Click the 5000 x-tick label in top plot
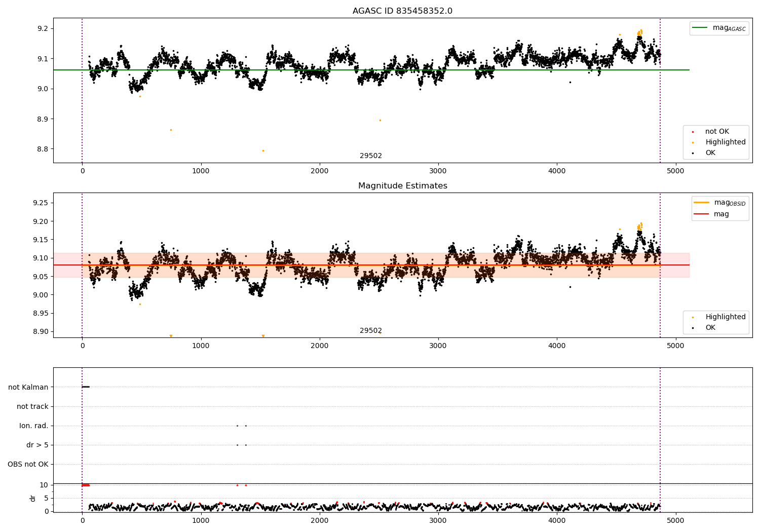Screen dimensions: 760x532 pyautogui.click(x=675, y=171)
